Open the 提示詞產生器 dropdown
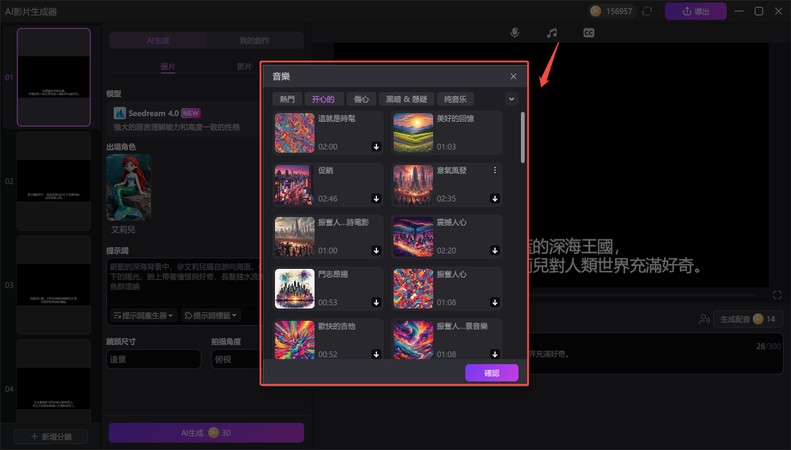The height and width of the screenshot is (450, 791). [x=143, y=315]
